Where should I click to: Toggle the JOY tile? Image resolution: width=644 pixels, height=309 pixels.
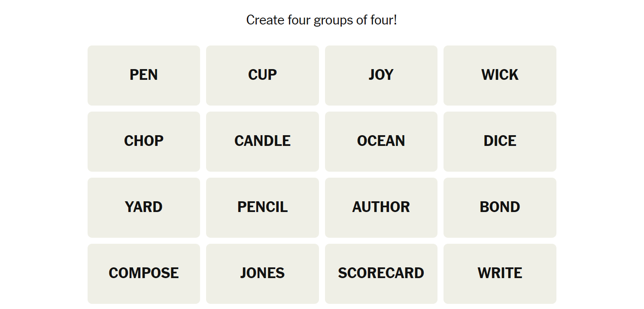[x=381, y=76]
